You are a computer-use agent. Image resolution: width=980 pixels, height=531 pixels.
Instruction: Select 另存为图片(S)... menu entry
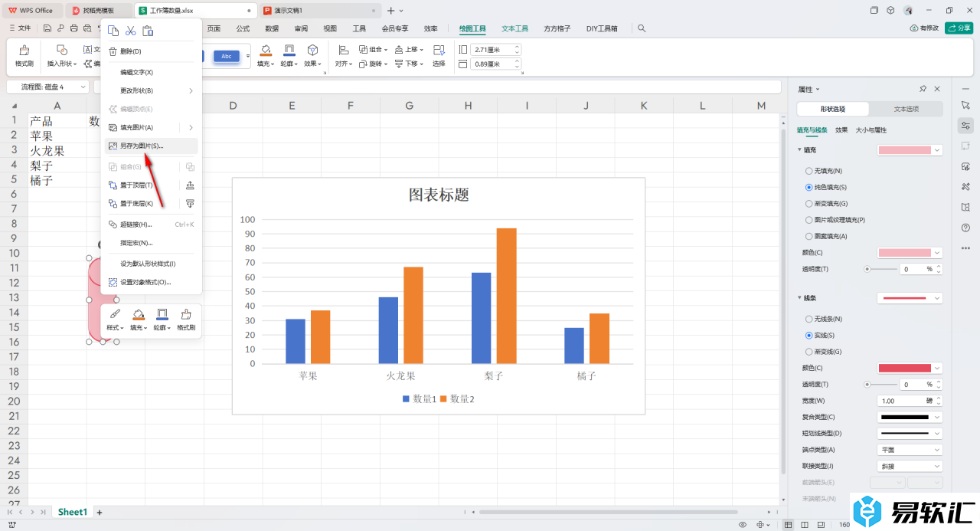point(152,146)
